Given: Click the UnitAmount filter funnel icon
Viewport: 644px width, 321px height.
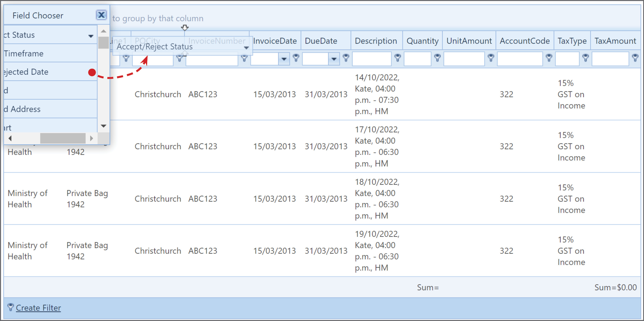Looking at the screenshot, I should pos(491,58).
